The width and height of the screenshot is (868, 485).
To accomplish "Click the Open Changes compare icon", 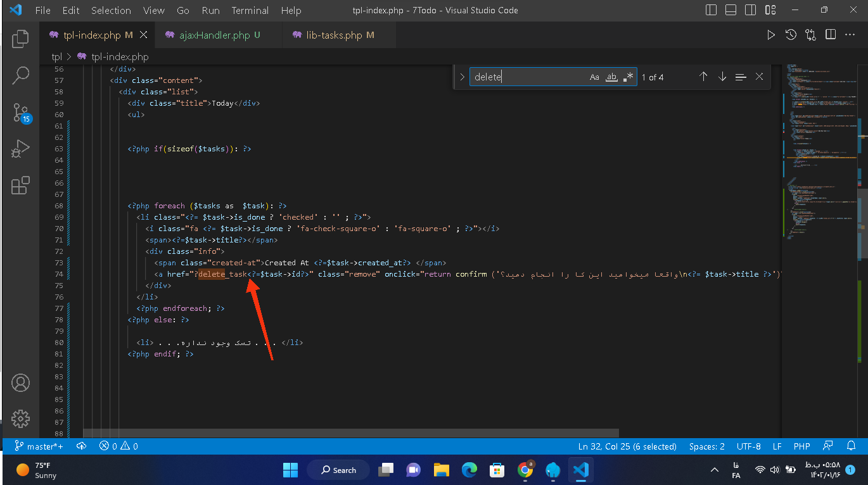I will pyautogui.click(x=810, y=35).
